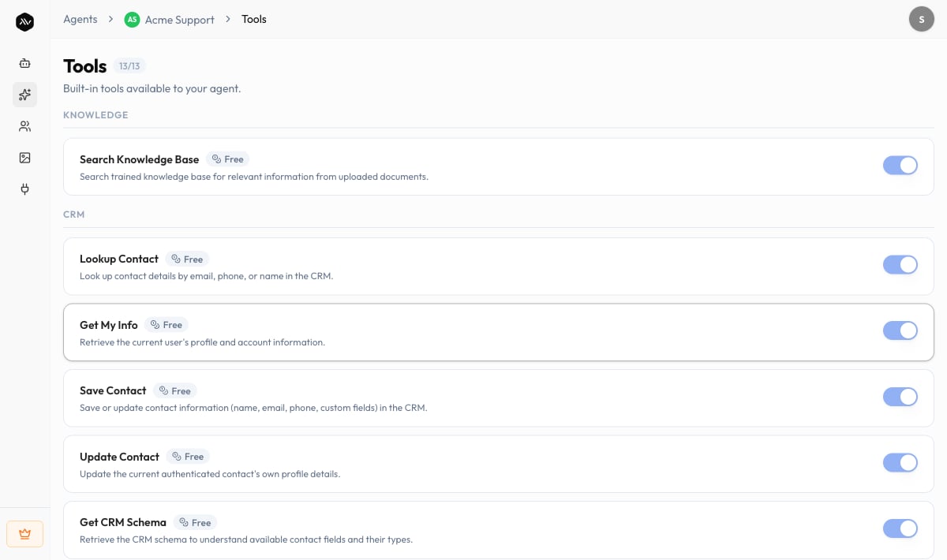Click 'Retrieve the CRM schema' description
This screenshot has width=947, height=560.
pos(246,540)
